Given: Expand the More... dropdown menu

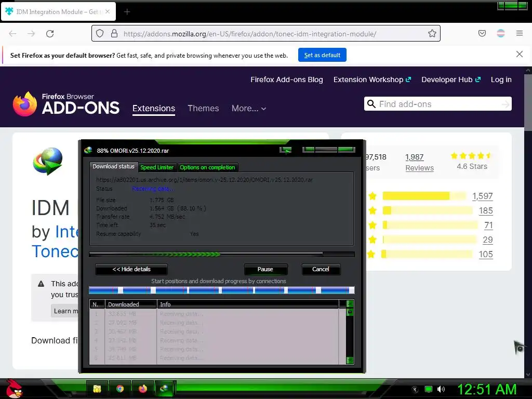Looking at the screenshot, I should click(249, 108).
